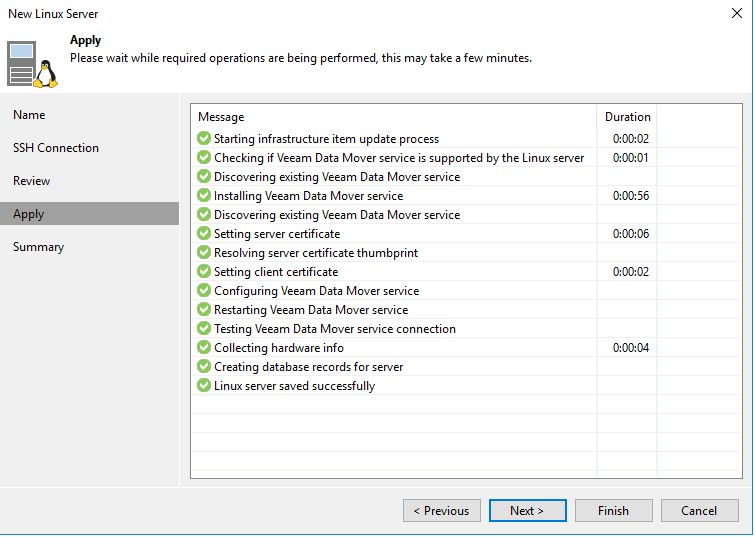Click the Previous button
Image resolution: width=754 pixels, height=537 pixels.
441,511
